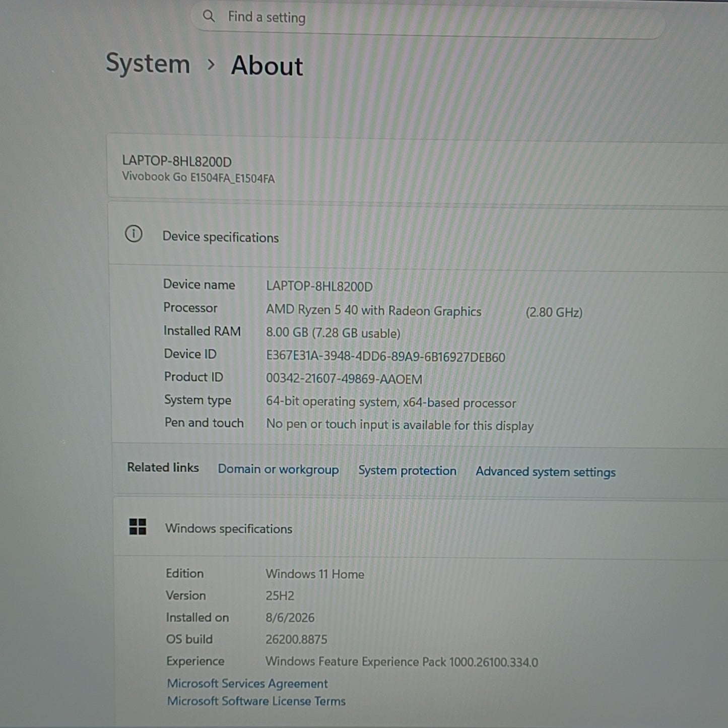Select Device ID value E367E31A-3948
The image size is (728, 728).
pyautogui.click(x=385, y=357)
